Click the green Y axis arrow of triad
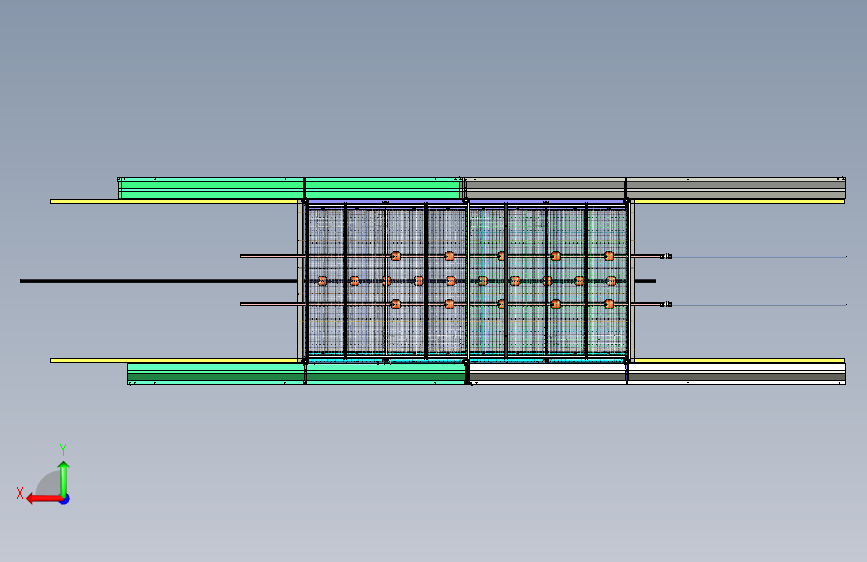867x562 pixels. 64,479
